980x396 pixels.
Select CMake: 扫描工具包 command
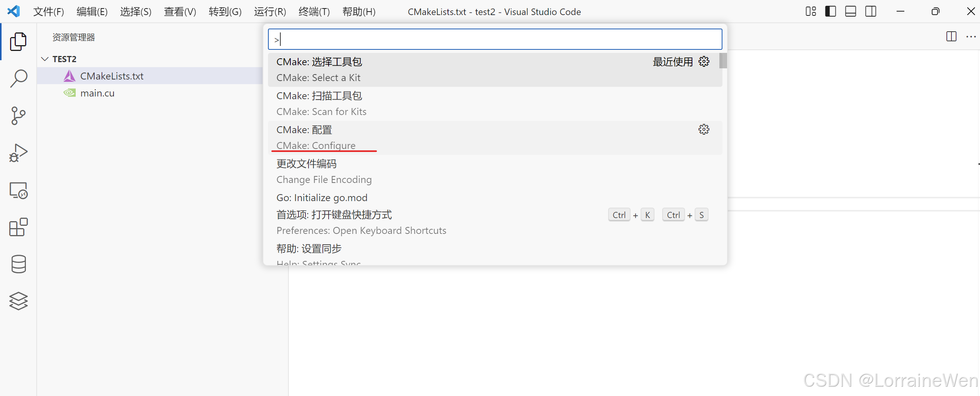[495, 104]
